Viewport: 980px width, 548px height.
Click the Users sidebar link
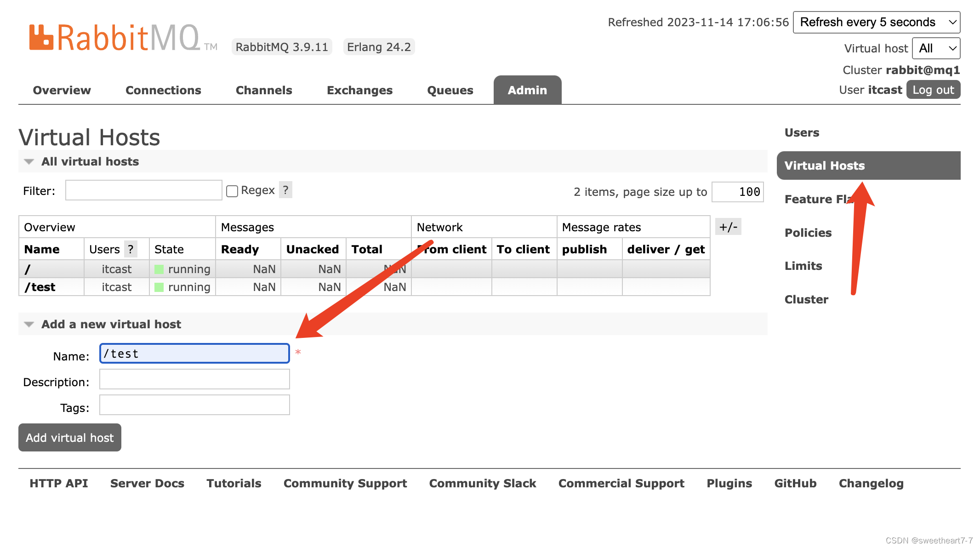pyautogui.click(x=802, y=132)
